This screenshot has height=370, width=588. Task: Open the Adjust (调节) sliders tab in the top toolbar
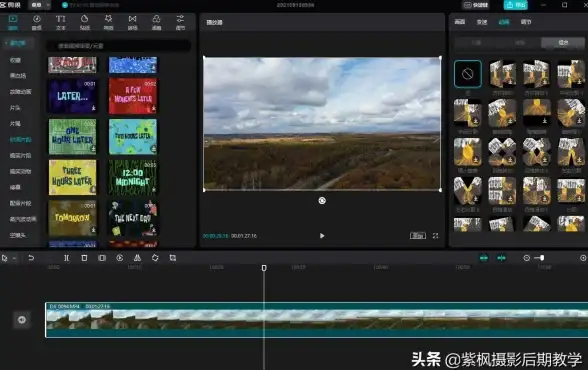click(180, 22)
